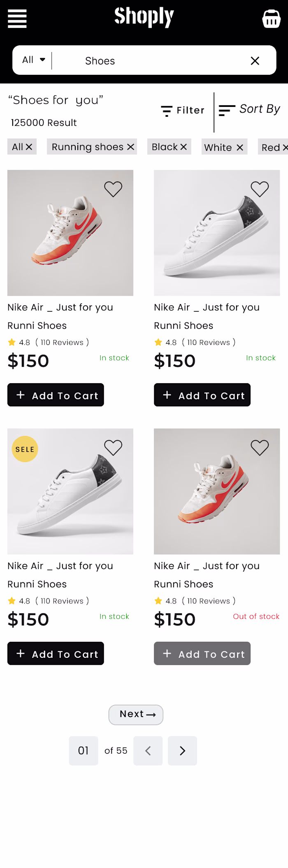
Task: Open the hamburger menu
Action: tap(17, 18)
